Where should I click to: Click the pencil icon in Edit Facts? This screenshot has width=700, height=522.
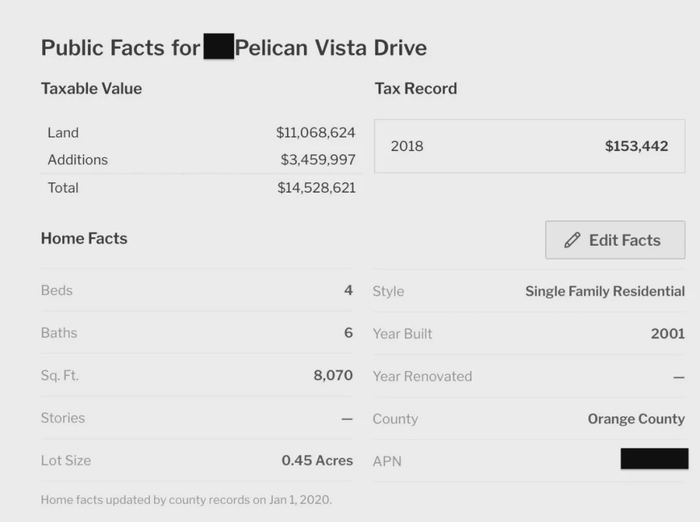(x=572, y=240)
